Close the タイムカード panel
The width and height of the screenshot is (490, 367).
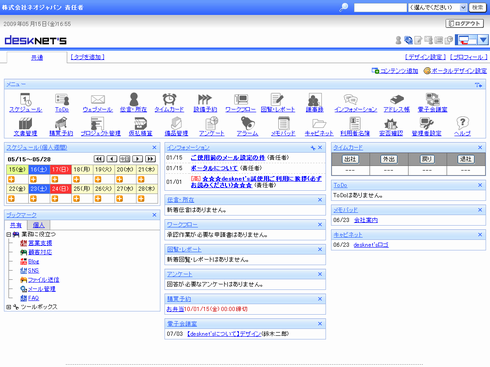[x=480, y=147]
